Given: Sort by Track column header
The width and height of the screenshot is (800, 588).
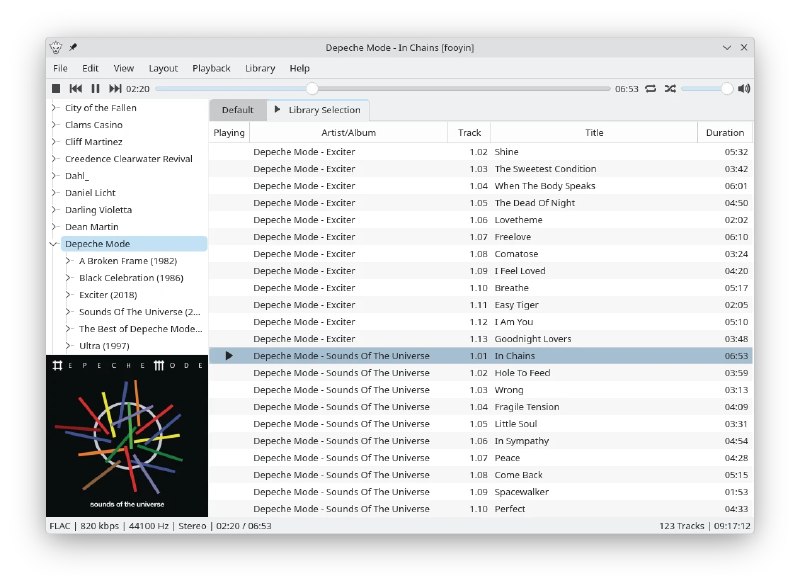Looking at the screenshot, I should [469, 133].
